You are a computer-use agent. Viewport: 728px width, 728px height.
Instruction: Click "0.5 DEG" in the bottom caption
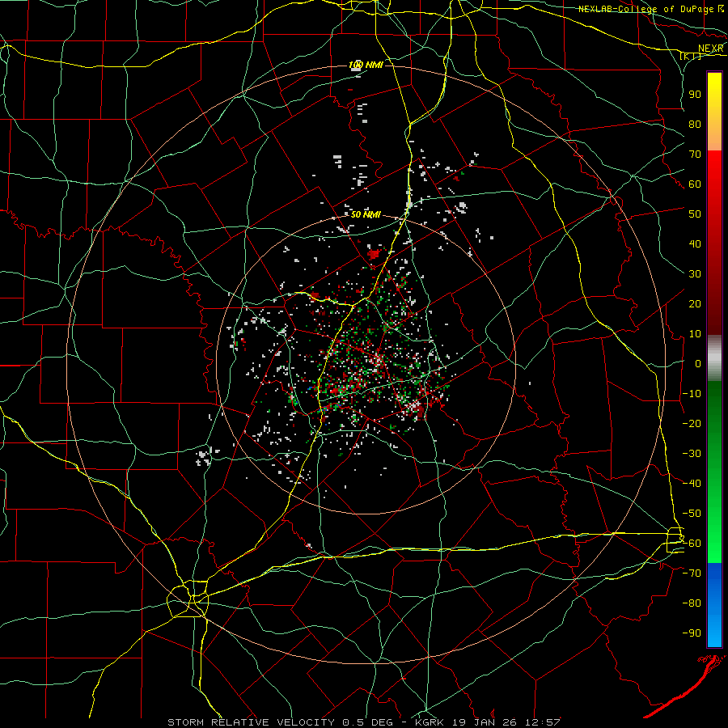(367, 722)
